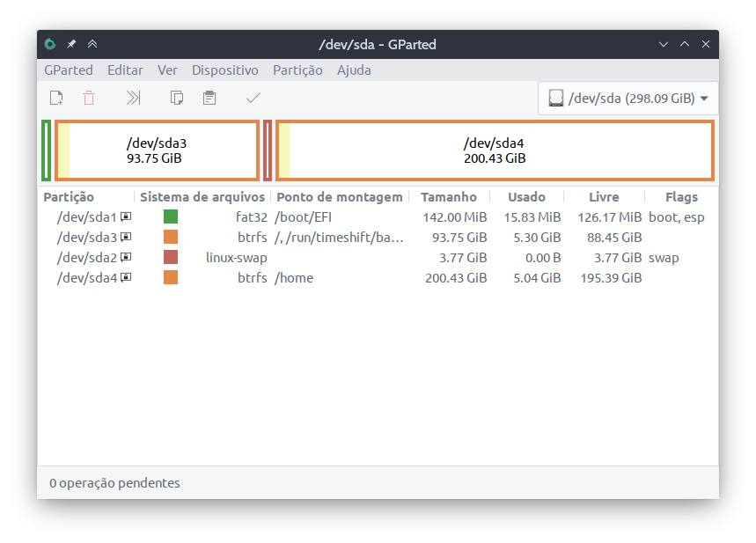Open the Ver menu
Screen dimensions: 756x543
[x=167, y=70]
